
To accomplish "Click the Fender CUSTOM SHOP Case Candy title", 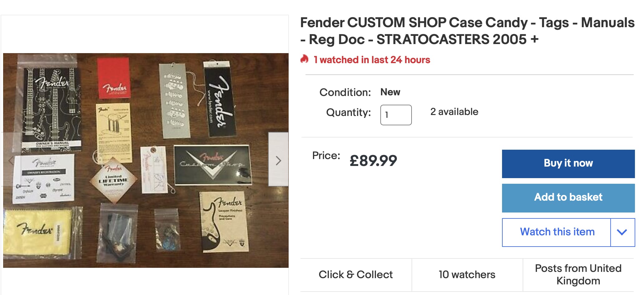I will [x=467, y=31].
